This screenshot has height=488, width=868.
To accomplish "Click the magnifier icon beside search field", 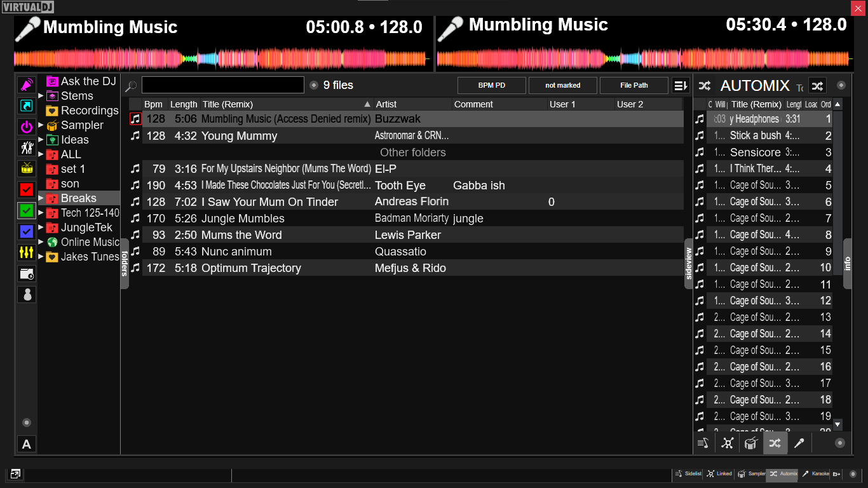I will (x=131, y=86).
